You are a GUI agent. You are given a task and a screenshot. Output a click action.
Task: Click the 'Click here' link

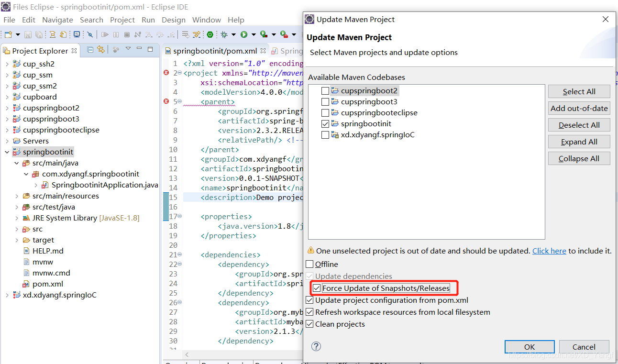[x=549, y=251]
